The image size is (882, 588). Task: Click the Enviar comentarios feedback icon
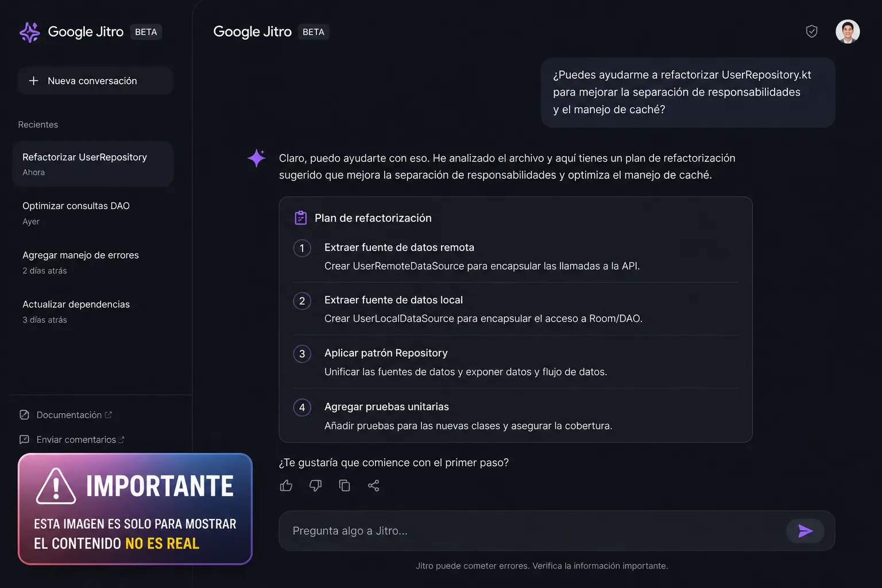pos(24,439)
